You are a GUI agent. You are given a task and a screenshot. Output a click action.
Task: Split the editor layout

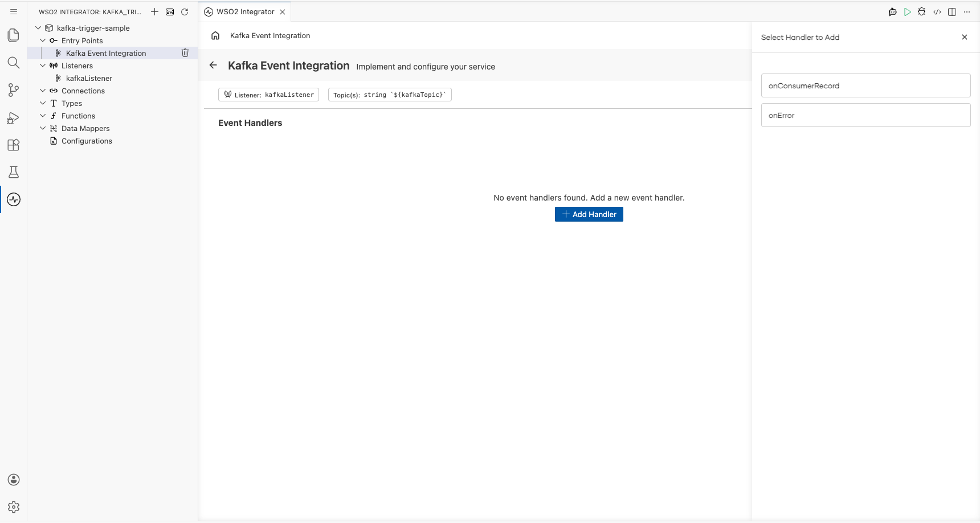[x=952, y=11]
